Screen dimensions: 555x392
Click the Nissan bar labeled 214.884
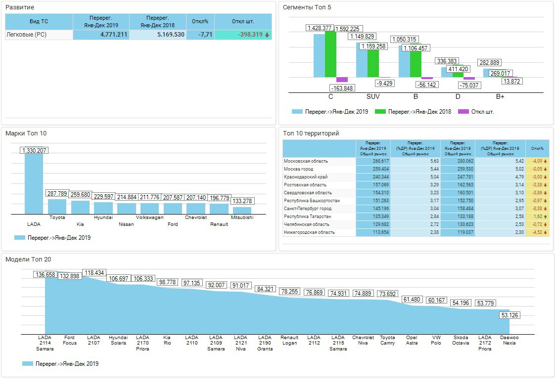click(126, 209)
